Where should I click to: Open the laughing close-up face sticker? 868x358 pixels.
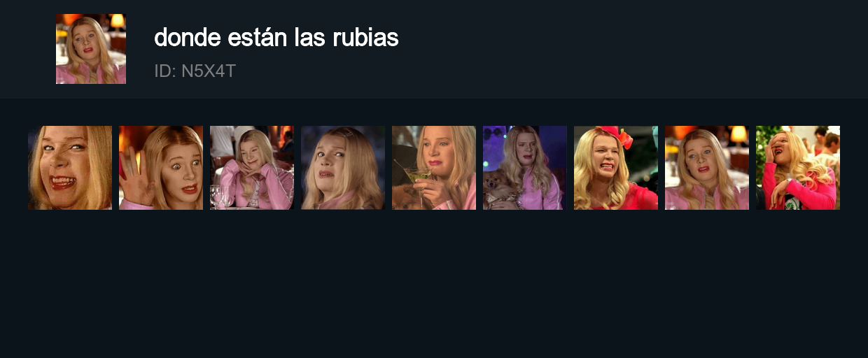coord(70,168)
